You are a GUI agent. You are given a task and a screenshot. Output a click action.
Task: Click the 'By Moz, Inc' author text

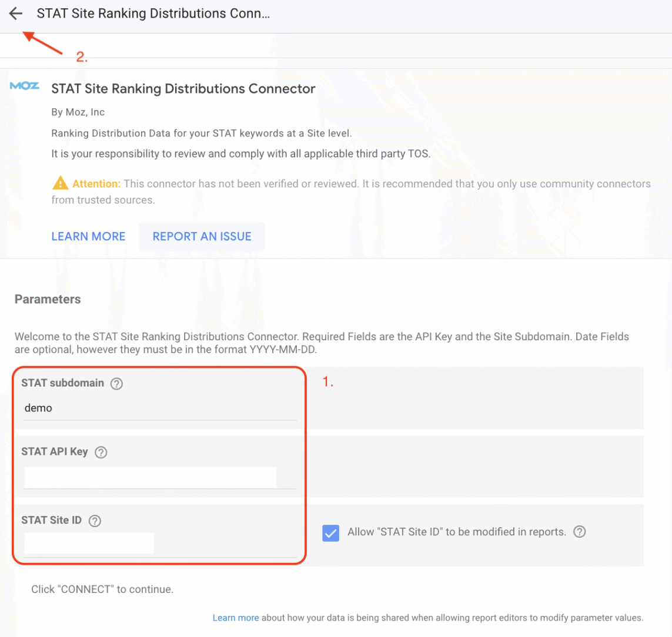point(78,112)
